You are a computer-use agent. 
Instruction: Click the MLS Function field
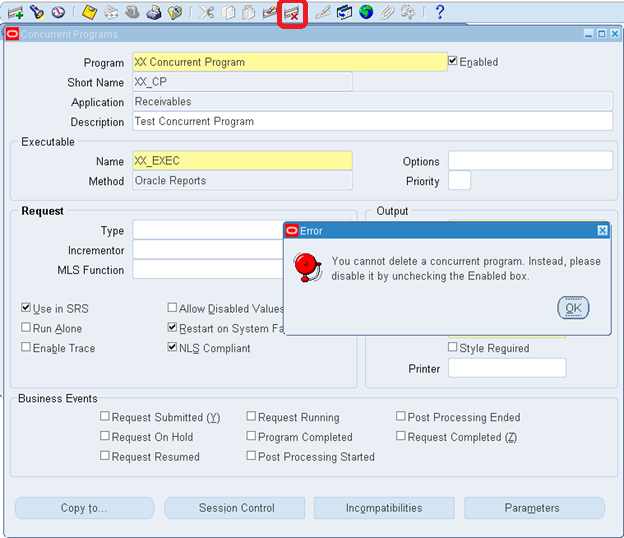point(208,269)
